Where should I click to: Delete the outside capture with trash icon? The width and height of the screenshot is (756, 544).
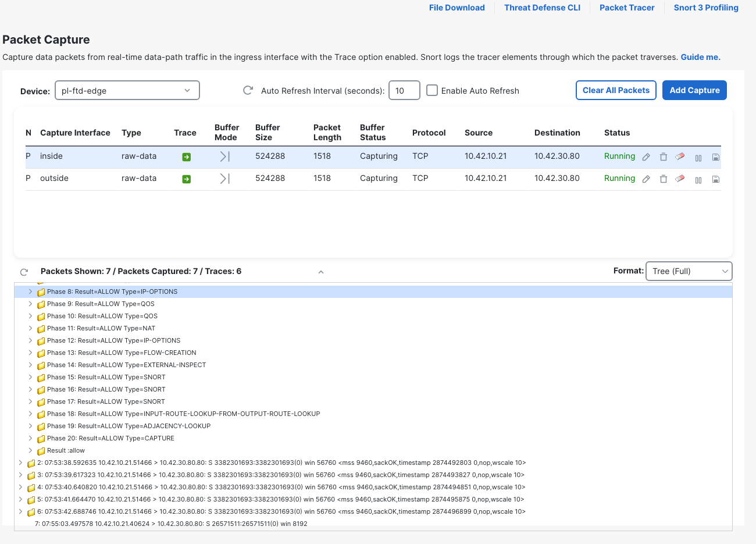pos(663,179)
